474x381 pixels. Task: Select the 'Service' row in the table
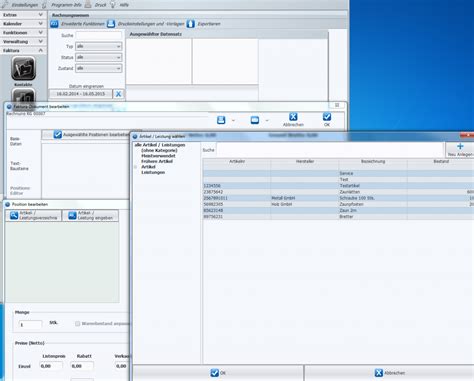pyautogui.click(x=338, y=173)
